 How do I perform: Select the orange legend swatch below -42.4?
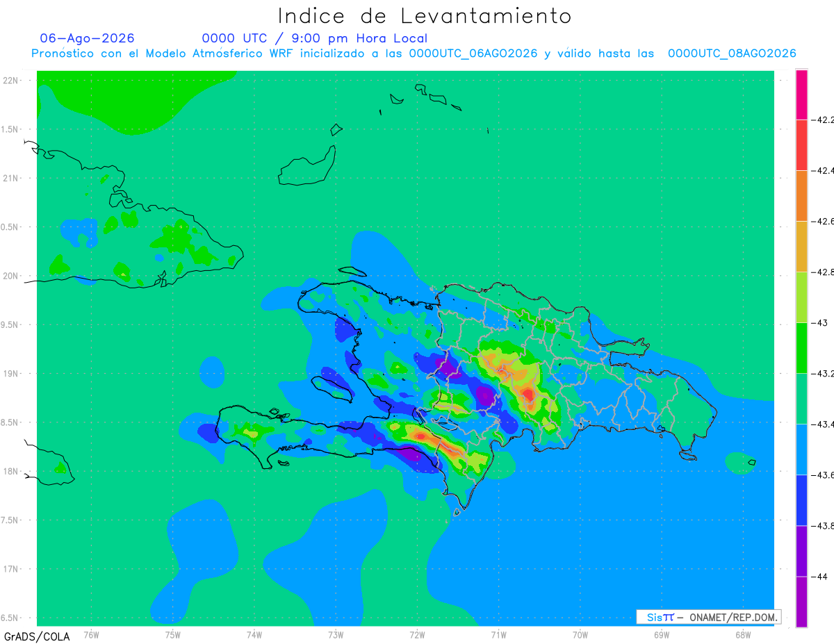(x=801, y=195)
